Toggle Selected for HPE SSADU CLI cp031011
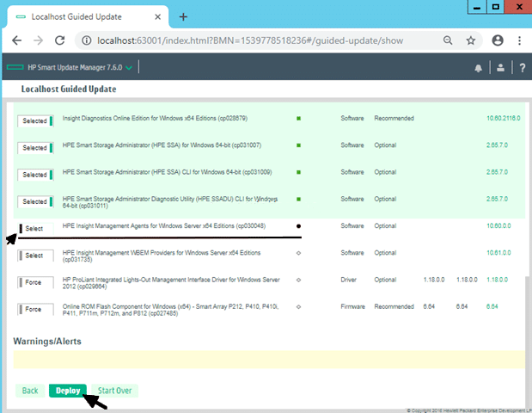The height and width of the screenshot is (413, 532). click(35, 201)
